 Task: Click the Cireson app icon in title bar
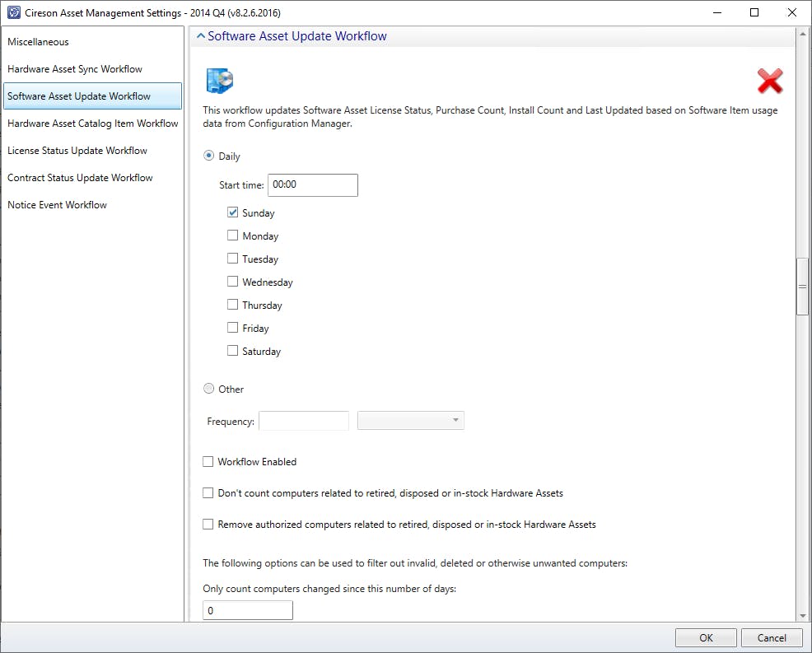click(x=14, y=12)
